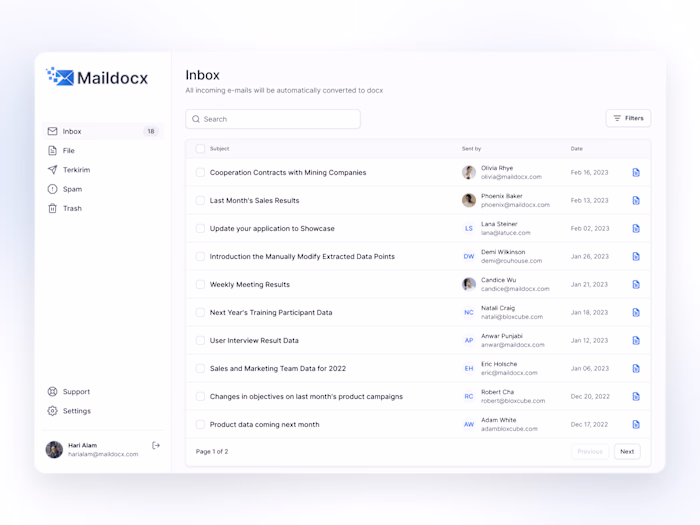Open docx file icon for Feb 16, 2023 email
This screenshot has width=700, height=525.
point(636,172)
